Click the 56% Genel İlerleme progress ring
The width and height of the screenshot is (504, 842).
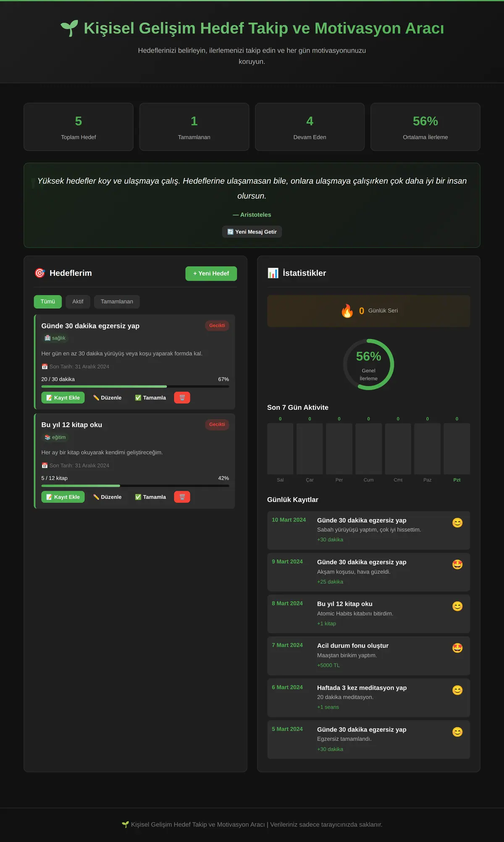pos(369,364)
